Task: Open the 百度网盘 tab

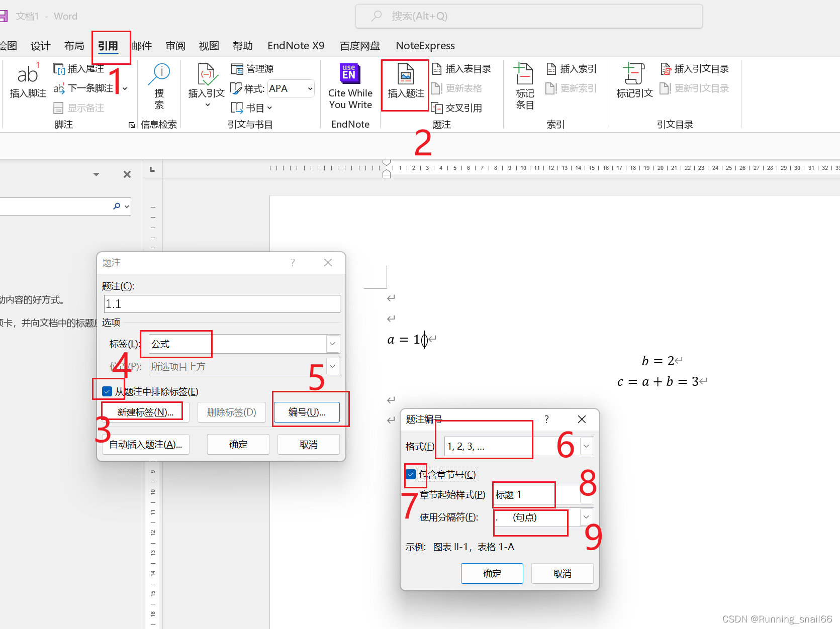Action: point(360,46)
